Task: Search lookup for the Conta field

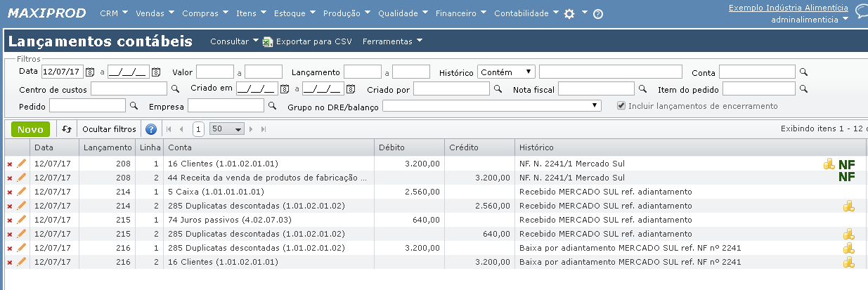Action: [x=804, y=72]
